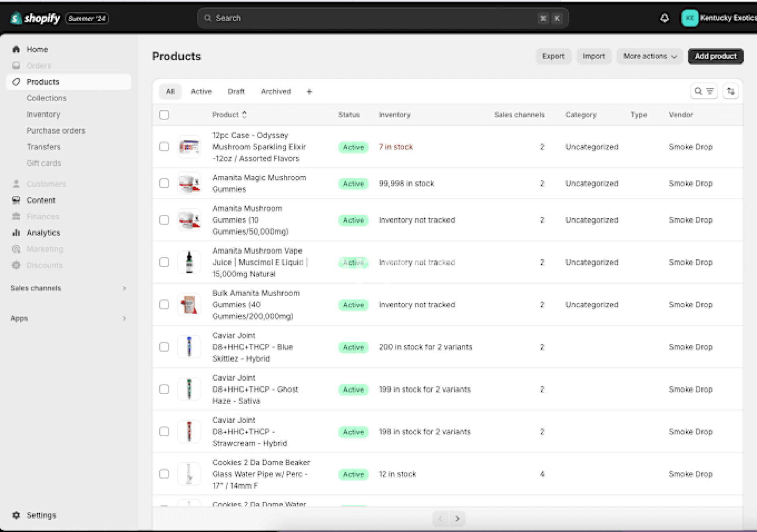This screenshot has width=757, height=532.
Task: Click the Settings gear icon
Action: click(x=16, y=515)
